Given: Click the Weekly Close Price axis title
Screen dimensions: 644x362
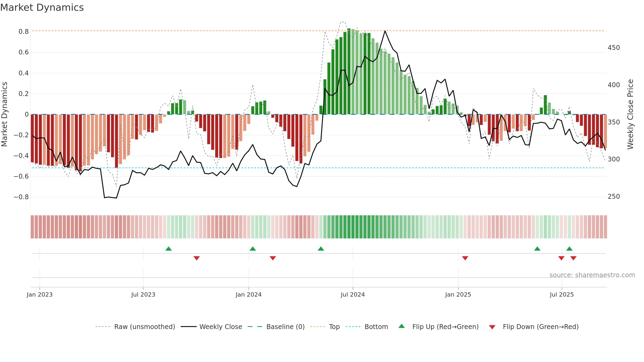Looking at the screenshot, I should [630, 114].
